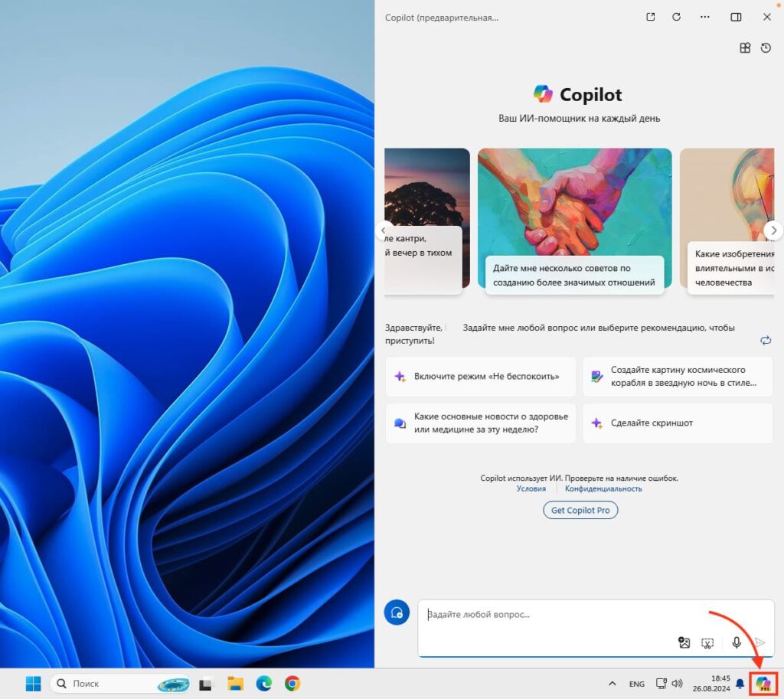This screenshot has height=699, width=784.
Task: Click the Copilot logo heading
Action: pyautogui.click(x=577, y=94)
